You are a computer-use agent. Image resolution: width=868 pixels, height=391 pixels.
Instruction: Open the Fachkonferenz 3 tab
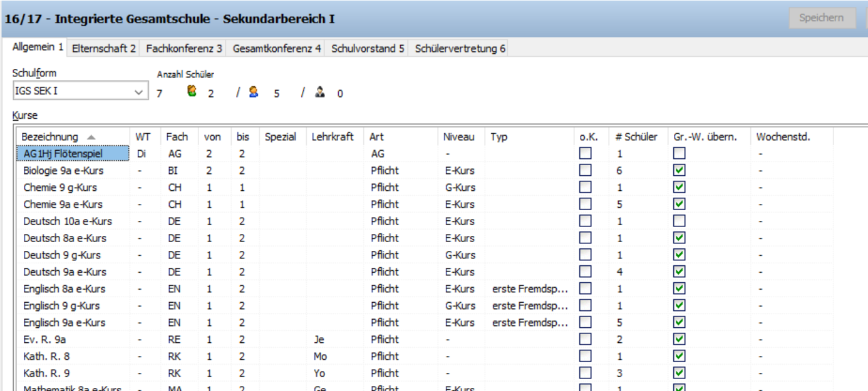pyautogui.click(x=184, y=48)
